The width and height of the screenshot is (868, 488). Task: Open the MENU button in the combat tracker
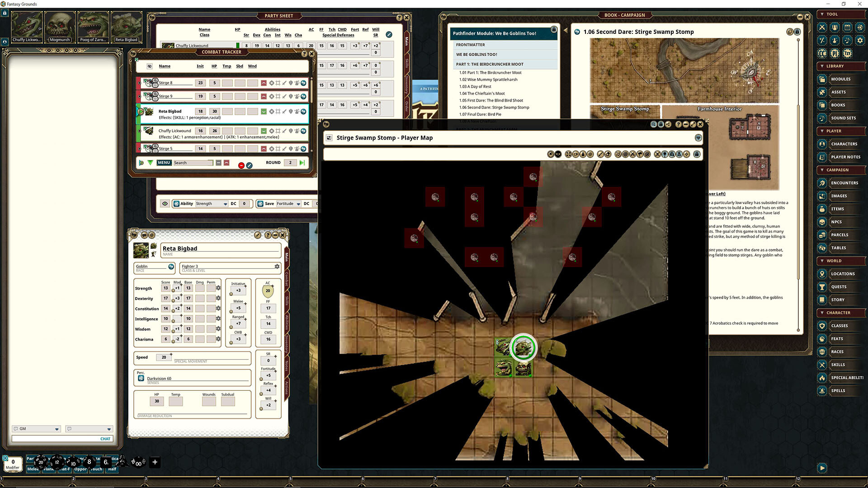point(164,163)
